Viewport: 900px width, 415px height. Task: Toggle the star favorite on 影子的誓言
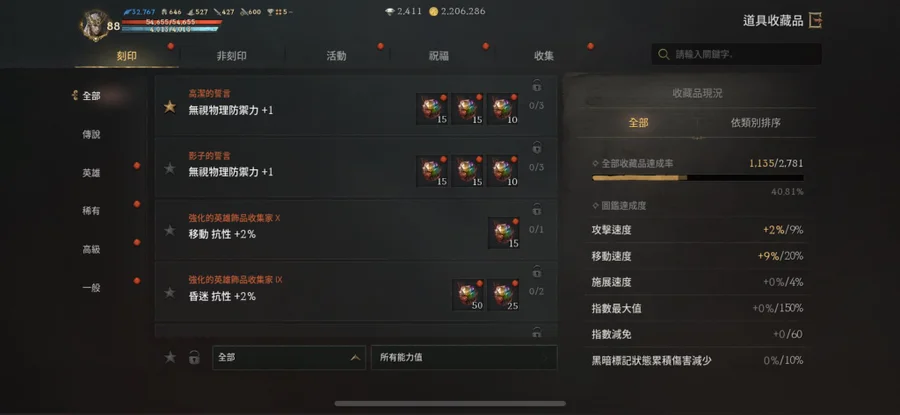pos(170,168)
